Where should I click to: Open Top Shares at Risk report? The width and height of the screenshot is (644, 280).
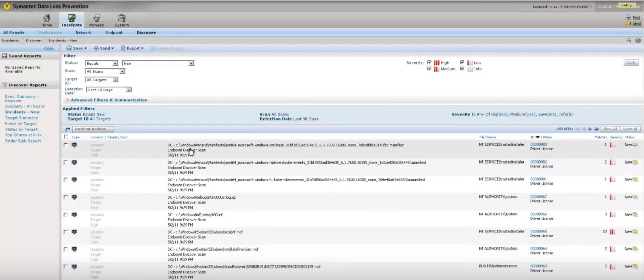(x=23, y=135)
